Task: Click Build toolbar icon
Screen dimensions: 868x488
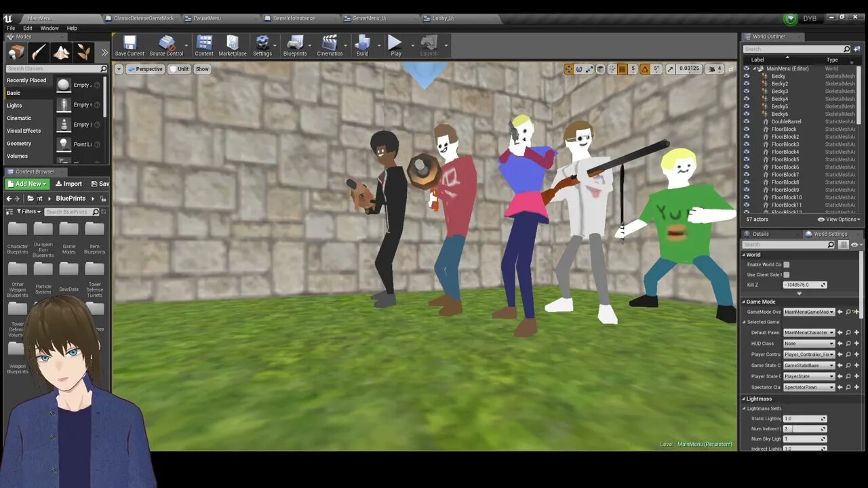Action: (362, 46)
